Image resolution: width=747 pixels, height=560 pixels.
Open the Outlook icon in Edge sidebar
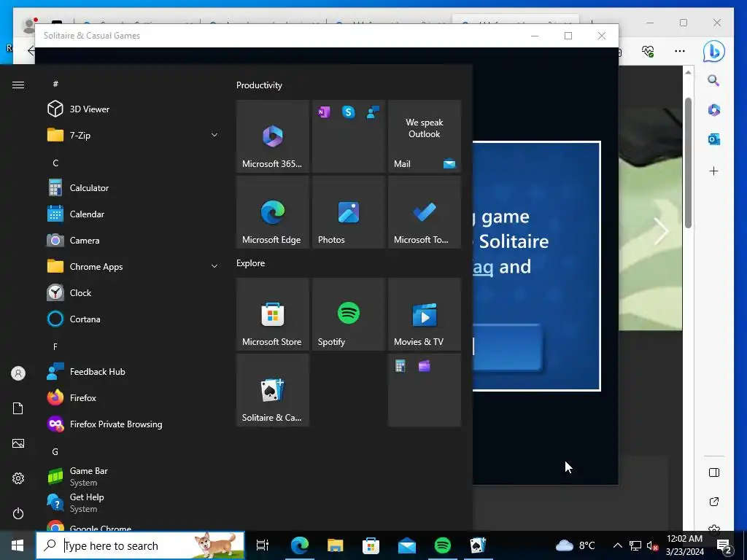tap(713, 139)
